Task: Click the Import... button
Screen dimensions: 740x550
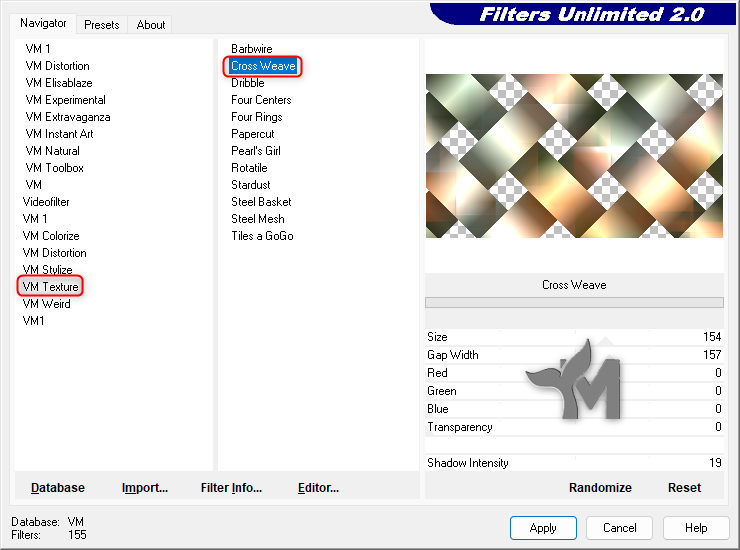Action: [144, 488]
